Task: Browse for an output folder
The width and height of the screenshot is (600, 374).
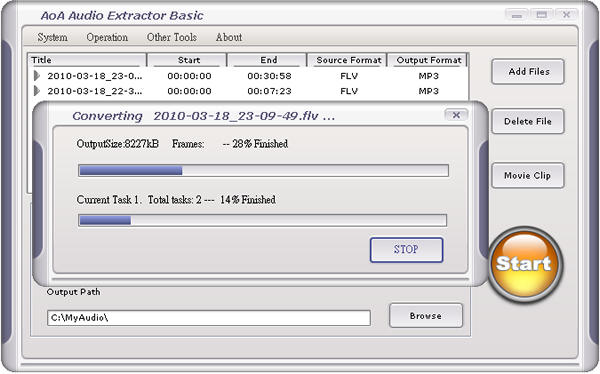Action: [426, 316]
